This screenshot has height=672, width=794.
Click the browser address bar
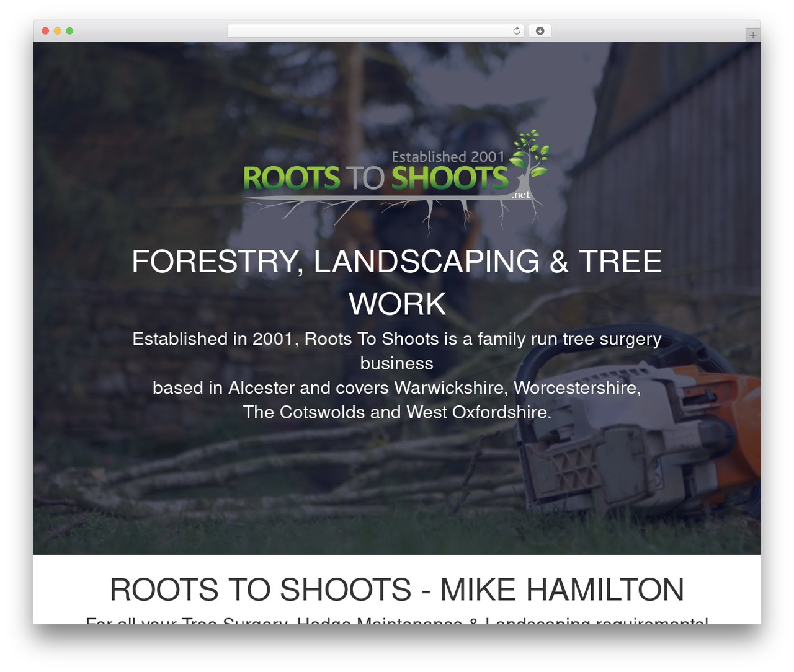[x=375, y=31]
